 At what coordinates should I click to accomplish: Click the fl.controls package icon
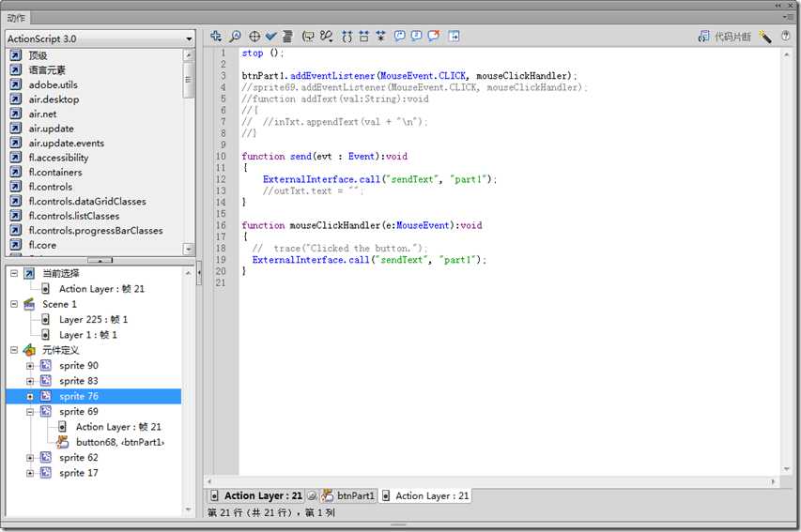[16, 187]
